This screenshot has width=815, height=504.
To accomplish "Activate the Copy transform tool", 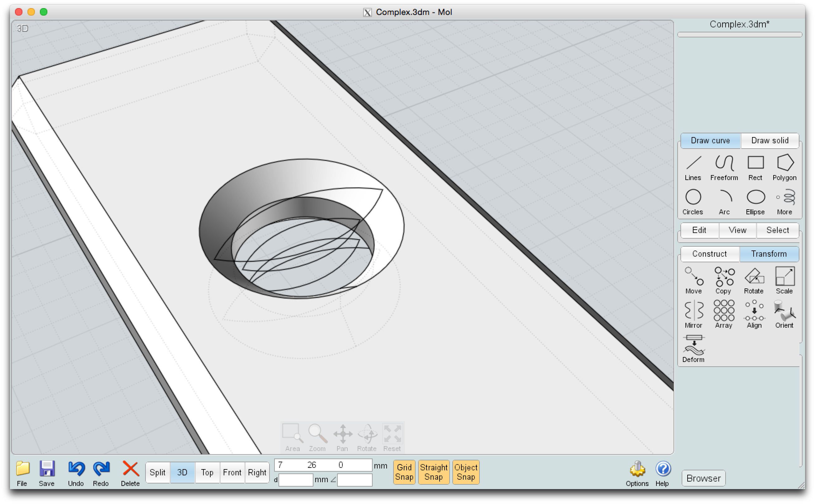I will click(724, 281).
